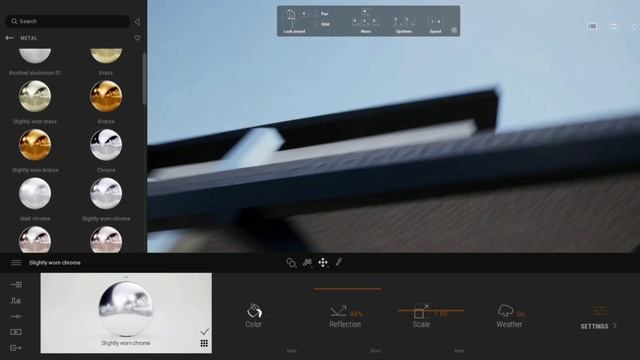Click the Move keys in navigation bar
The image size is (640, 360).
coord(365,19)
